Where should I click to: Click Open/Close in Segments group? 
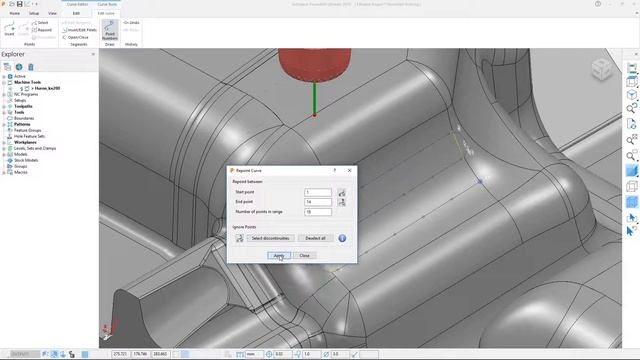[75, 37]
